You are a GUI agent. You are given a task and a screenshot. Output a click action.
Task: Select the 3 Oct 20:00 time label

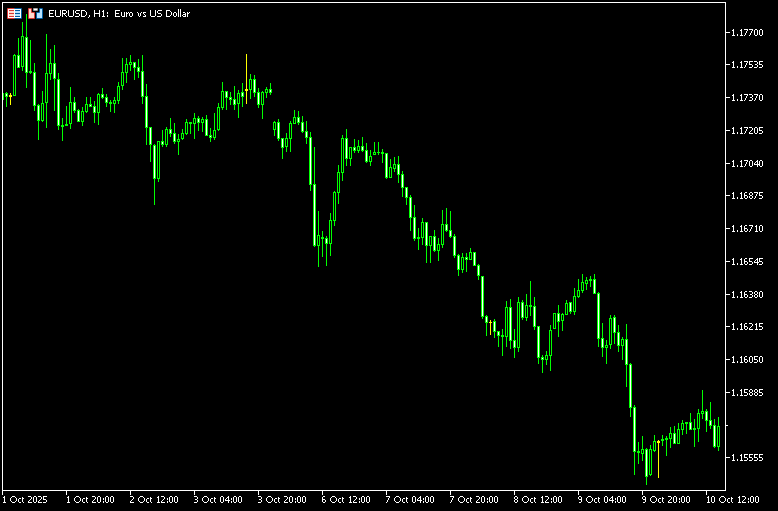pos(283,498)
